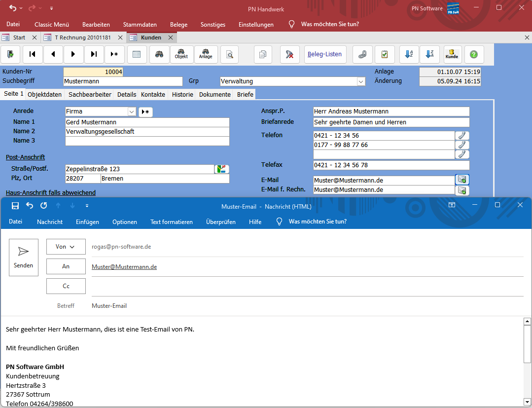This screenshot has width=532, height=408.
Task: Click new entry button beside Anrede
Action: coord(145,111)
